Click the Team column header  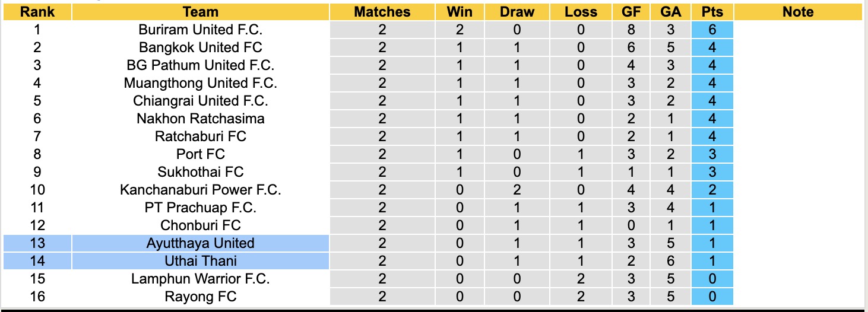(201, 12)
